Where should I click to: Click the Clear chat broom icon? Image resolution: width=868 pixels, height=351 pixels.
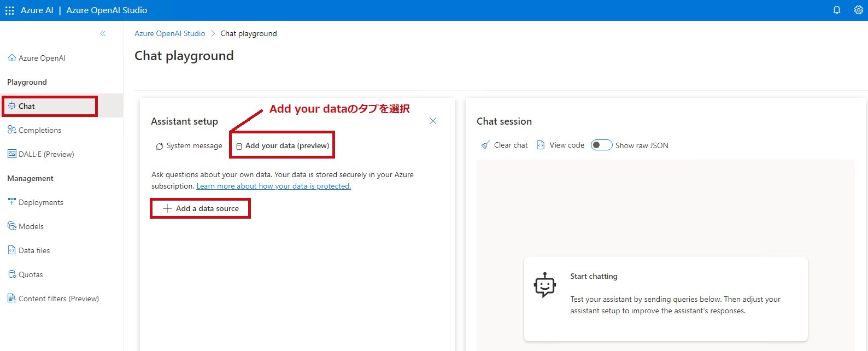click(x=485, y=145)
